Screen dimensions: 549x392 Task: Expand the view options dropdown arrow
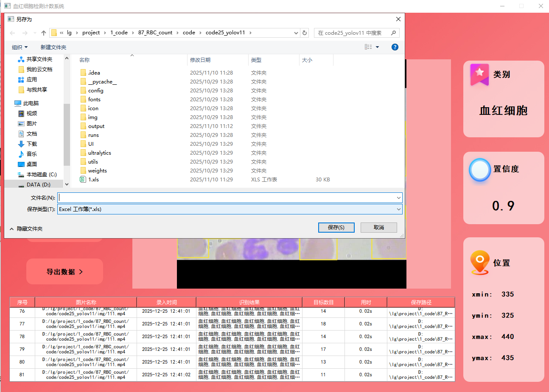378,47
